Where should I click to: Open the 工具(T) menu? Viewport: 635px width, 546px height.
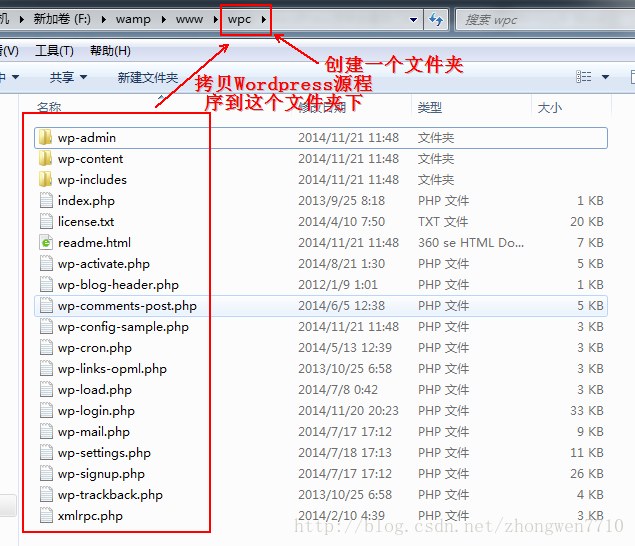[x=54, y=51]
